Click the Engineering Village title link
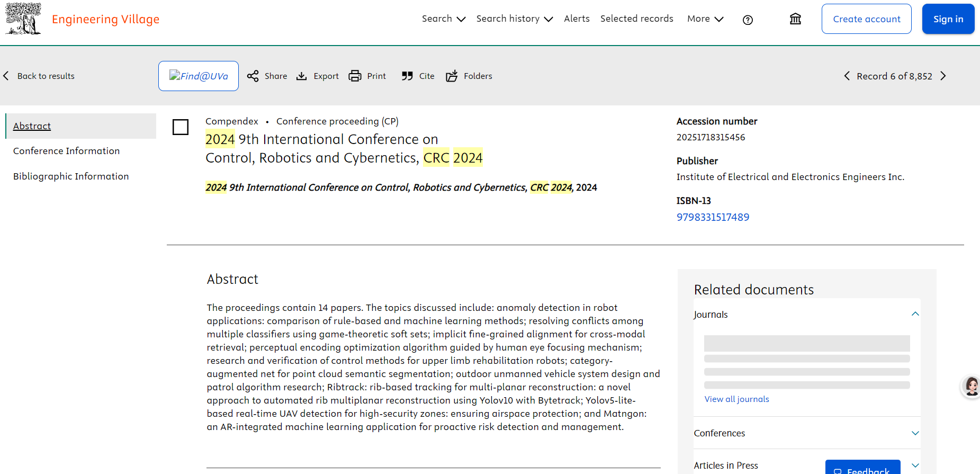The width and height of the screenshot is (980, 474). coord(105,19)
